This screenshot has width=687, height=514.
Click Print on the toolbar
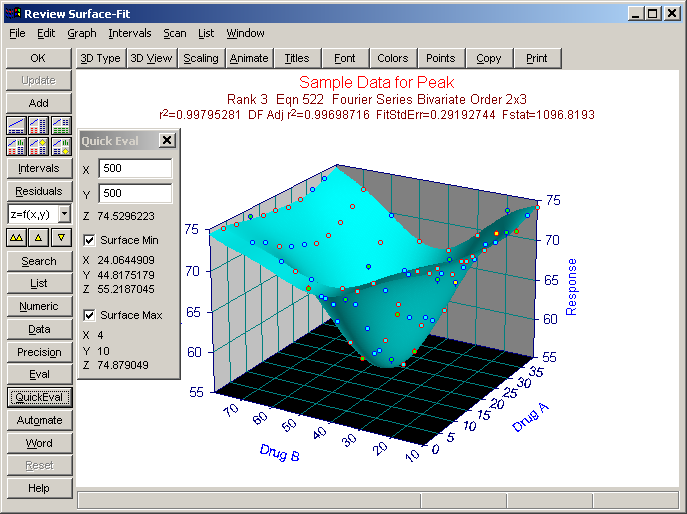(x=537, y=58)
